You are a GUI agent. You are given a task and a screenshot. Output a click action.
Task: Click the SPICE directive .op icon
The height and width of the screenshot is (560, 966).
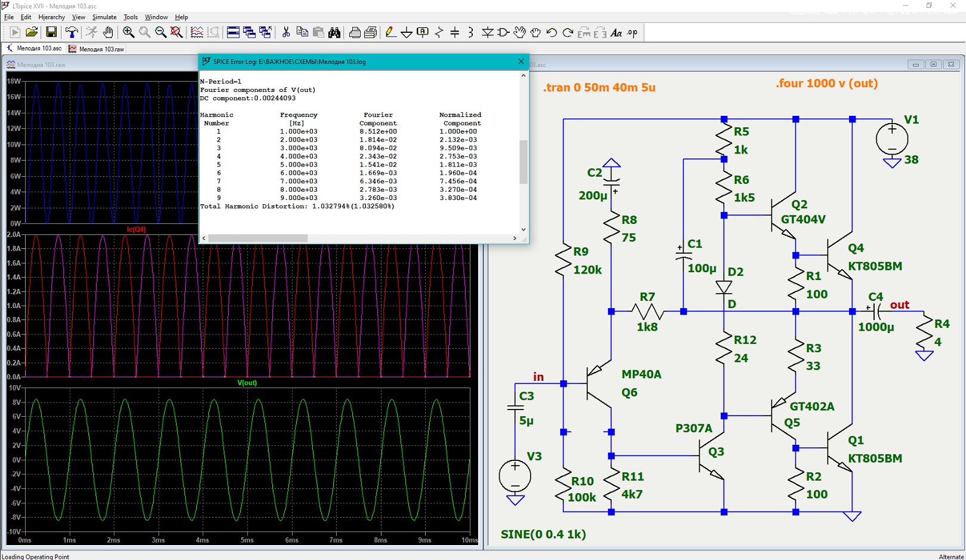[632, 32]
